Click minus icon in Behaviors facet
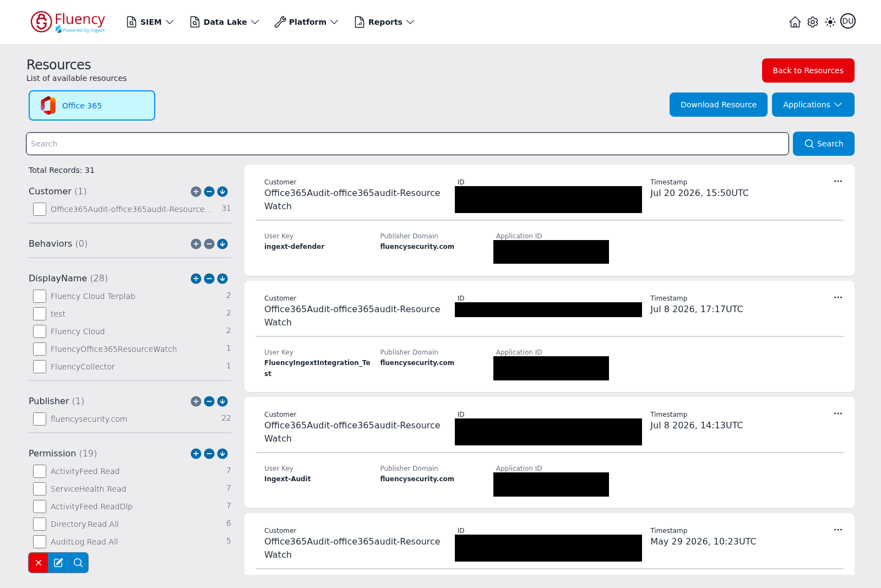The image size is (881, 588). [x=209, y=244]
